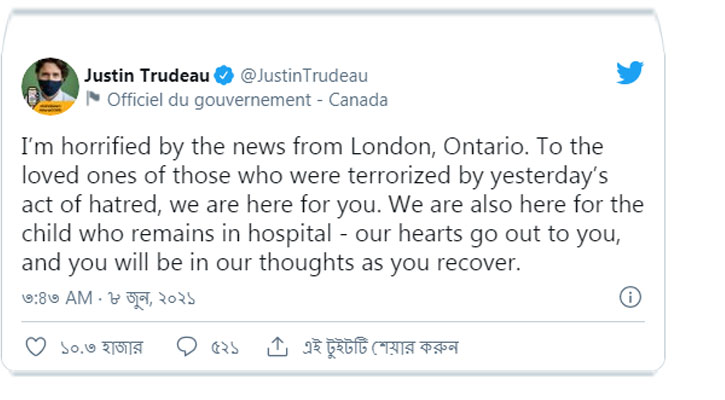The image size is (725, 400).
Task: Open the @JustinTrudeau handle link
Action: coord(304,76)
